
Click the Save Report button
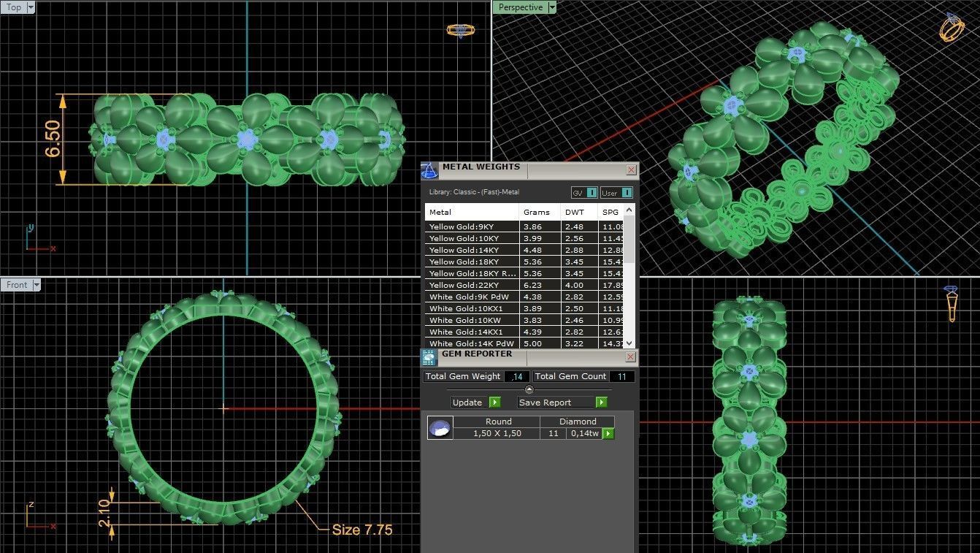tap(556, 403)
